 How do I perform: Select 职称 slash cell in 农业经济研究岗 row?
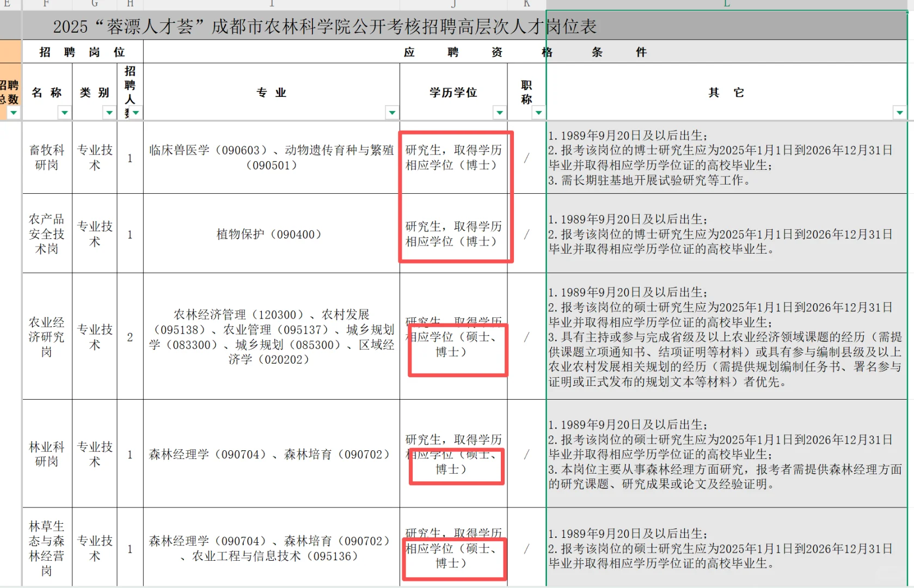pyautogui.click(x=526, y=336)
